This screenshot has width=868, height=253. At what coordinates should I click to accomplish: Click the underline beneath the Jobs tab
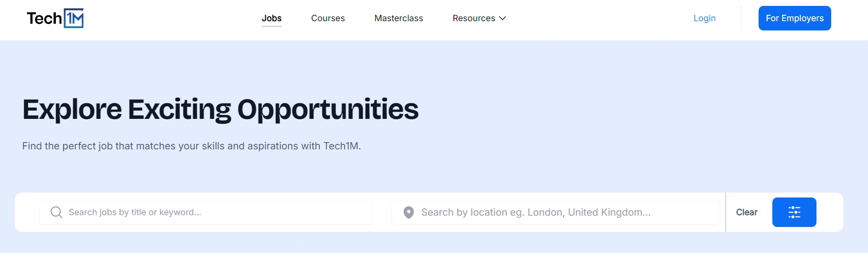tap(271, 26)
